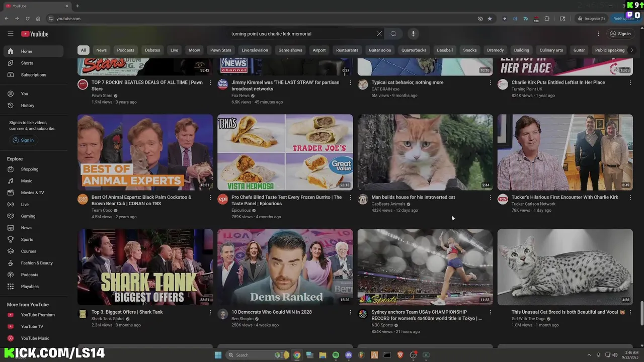Viewport: 644px width, 362px height.
Task: Open Live in Explore section
Action: [x=33, y=205]
